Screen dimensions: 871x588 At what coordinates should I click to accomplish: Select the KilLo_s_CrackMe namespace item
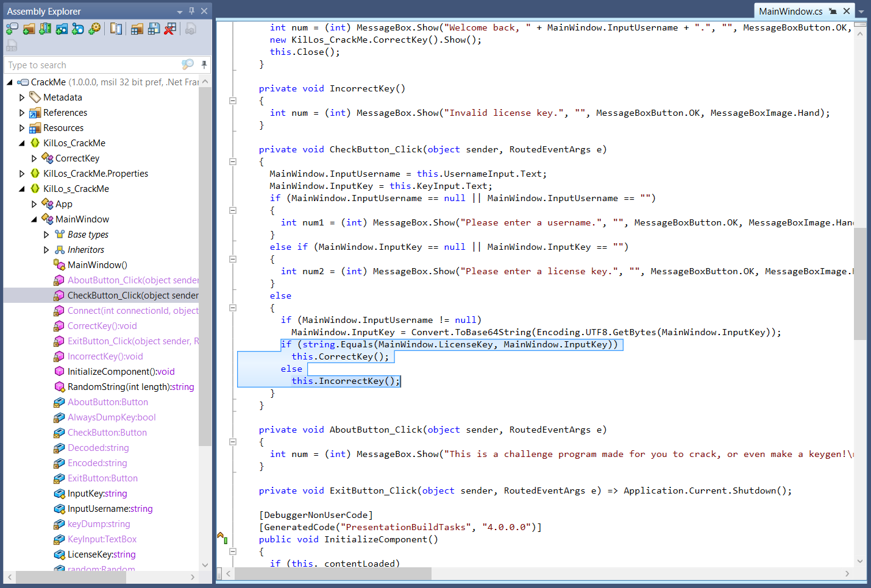[x=76, y=189]
